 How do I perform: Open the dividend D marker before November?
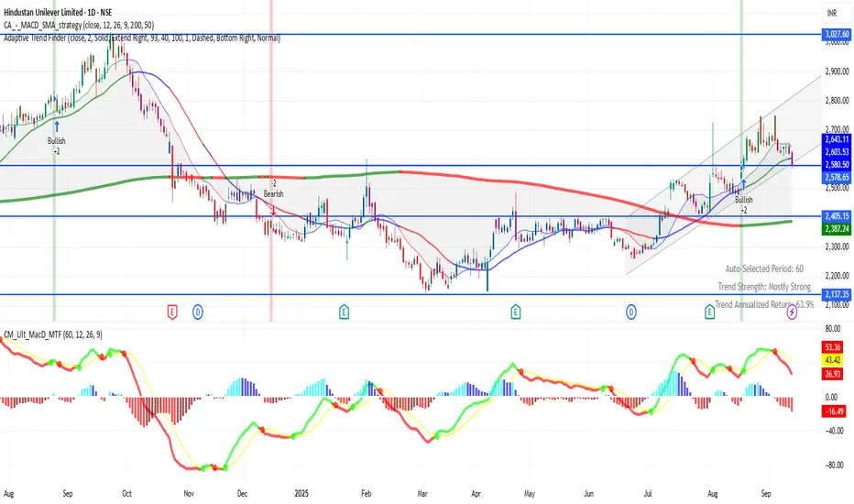click(x=198, y=312)
